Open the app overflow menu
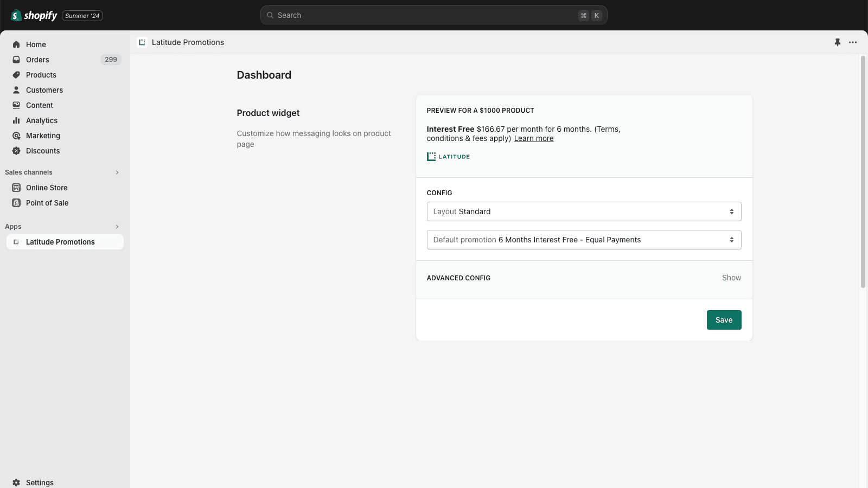This screenshot has width=868, height=488. pyautogui.click(x=852, y=42)
